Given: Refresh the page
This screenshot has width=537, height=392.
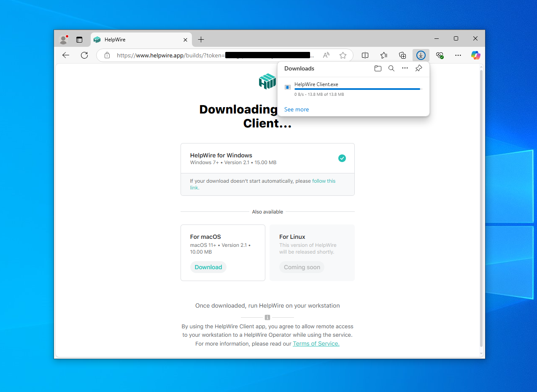Looking at the screenshot, I should (84, 55).
